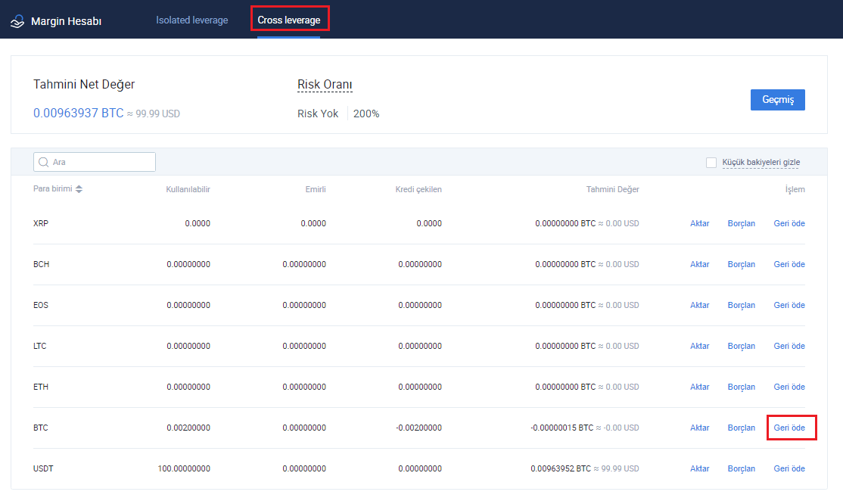Click the Risk Oranı underlined label

pos(325,85)
